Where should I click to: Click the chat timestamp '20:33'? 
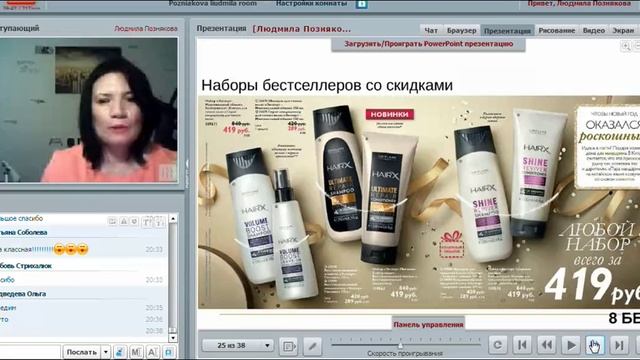(x=154, y=249)
